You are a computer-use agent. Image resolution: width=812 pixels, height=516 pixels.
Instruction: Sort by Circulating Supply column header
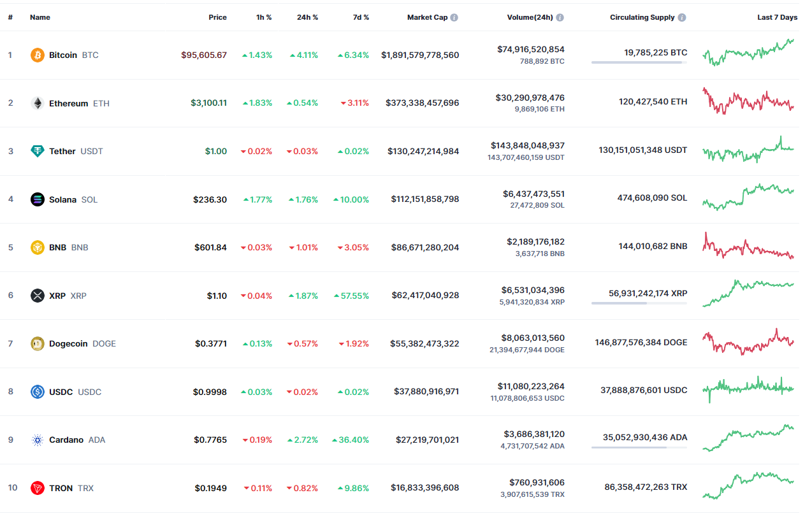642,18
